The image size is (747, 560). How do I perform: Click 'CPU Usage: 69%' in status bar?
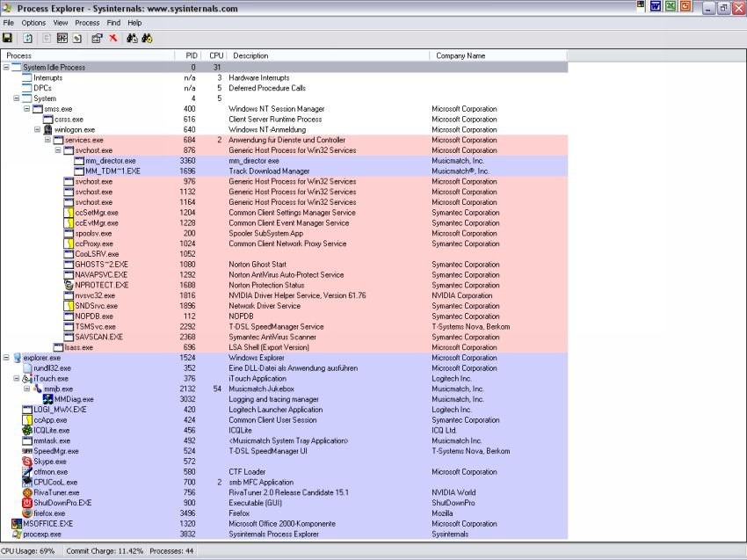[x=28, y=551]
